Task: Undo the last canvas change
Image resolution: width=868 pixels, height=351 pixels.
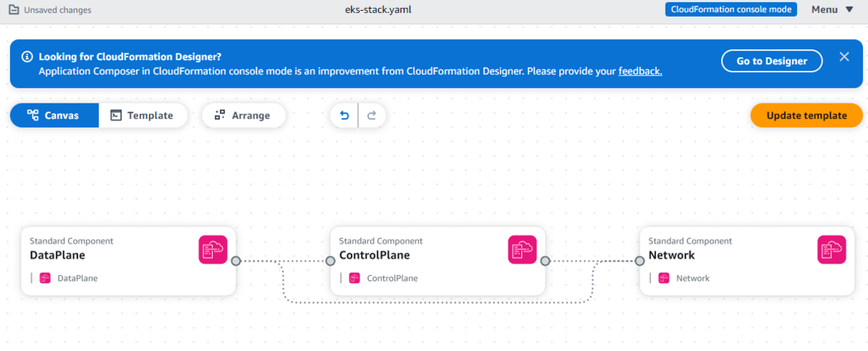Action: point(344,115)
